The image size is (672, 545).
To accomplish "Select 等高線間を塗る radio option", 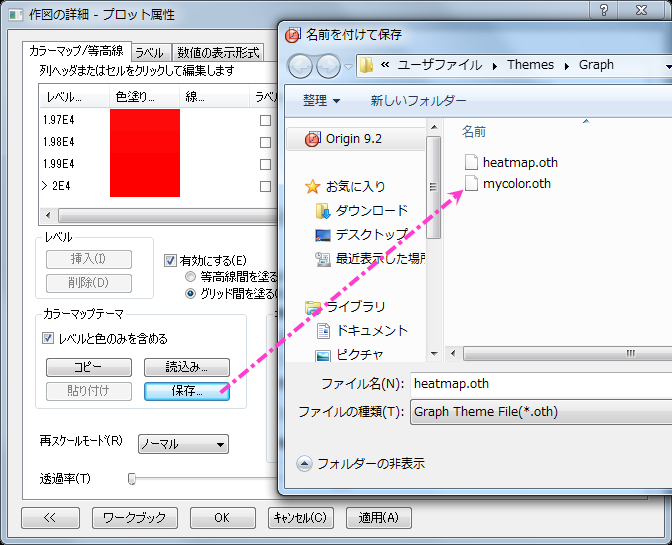I will coord(190,277).
